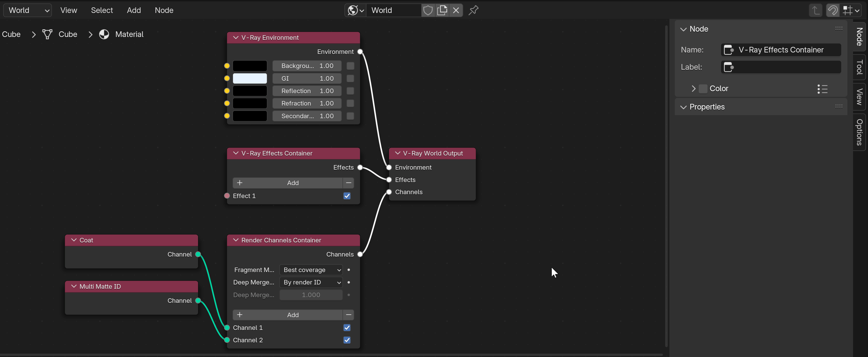The image size is (868, 357).
Task: Open Fragment Merge Best coverage dropdown
Action: click(311, 270)
